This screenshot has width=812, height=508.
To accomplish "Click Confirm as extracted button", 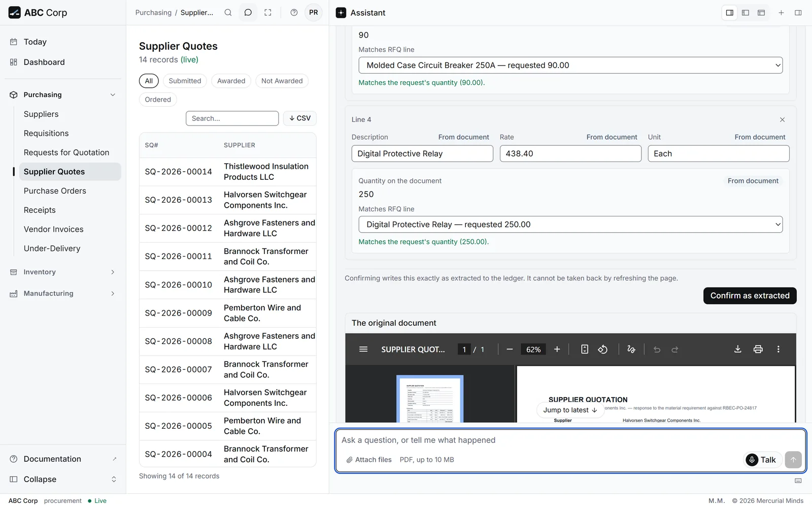I will click(750, 296).
